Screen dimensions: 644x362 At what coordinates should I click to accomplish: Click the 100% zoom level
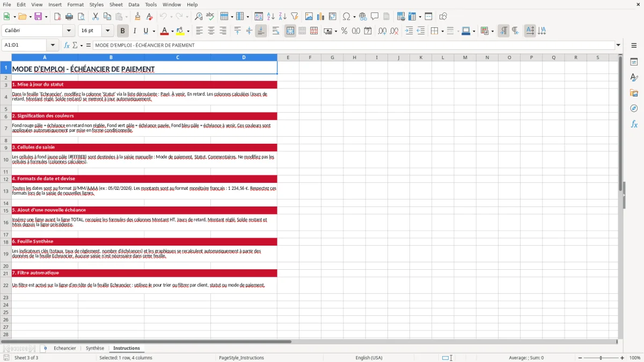635,358
